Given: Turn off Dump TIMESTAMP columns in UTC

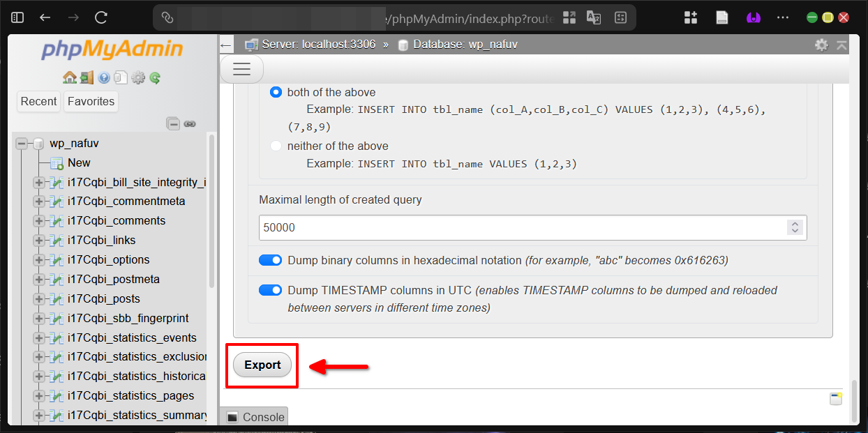Looking at the screenshot, I should pos(270,289).
